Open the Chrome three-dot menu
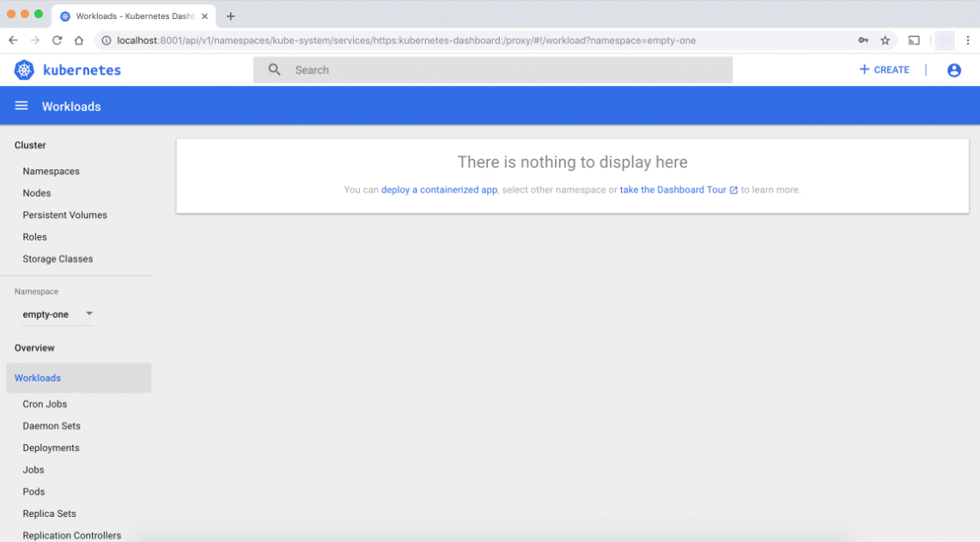Image resolution: width=980 pixels, height=542 pixels. (967, 40)
